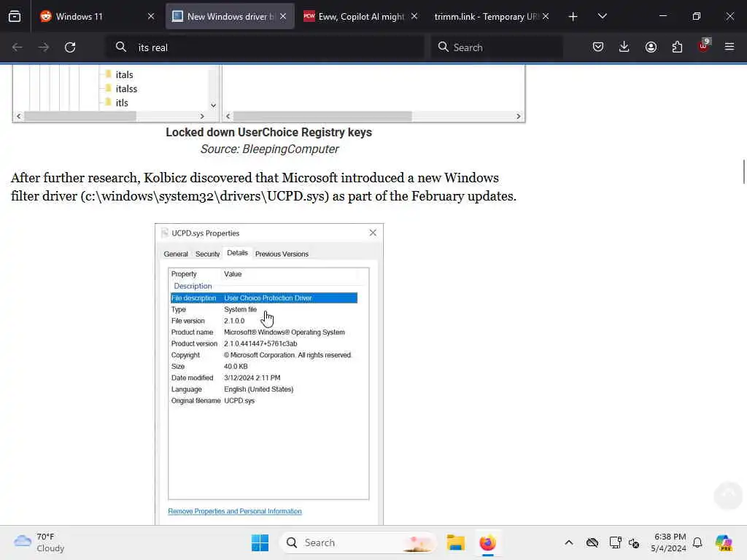Click the right pane horizontal scroll left arrow
The width and height of the screenshot is (747, 560).
point(228,116)
